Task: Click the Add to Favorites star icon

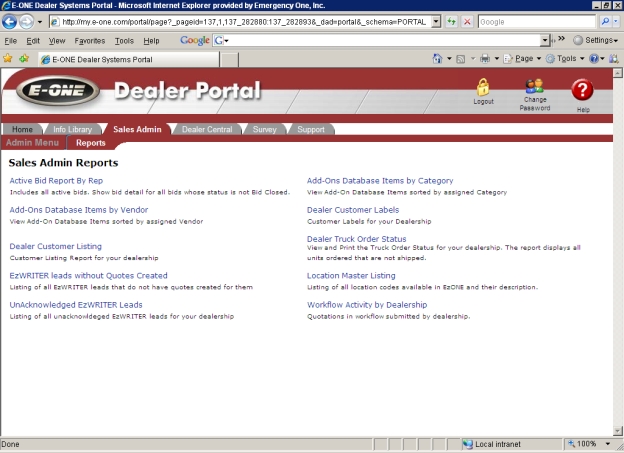Action: pos(24,59)
